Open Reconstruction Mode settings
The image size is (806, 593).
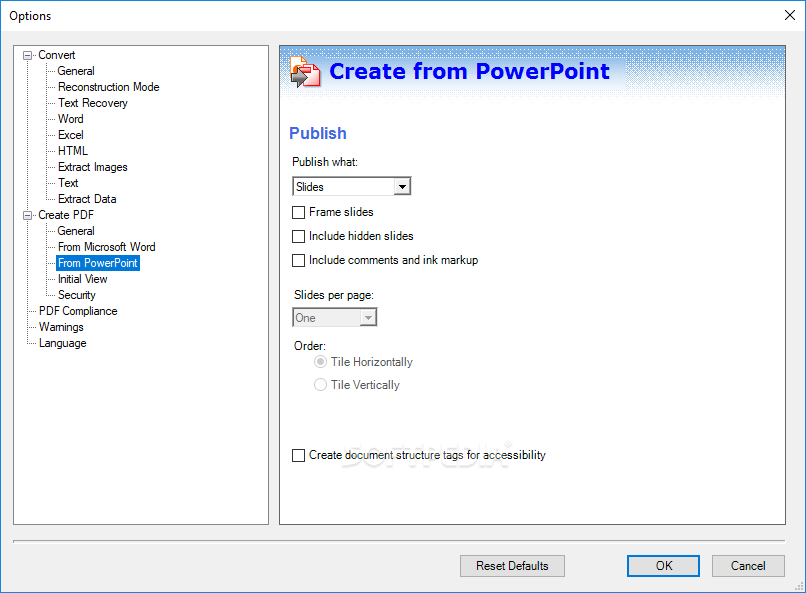click(108, 87)
